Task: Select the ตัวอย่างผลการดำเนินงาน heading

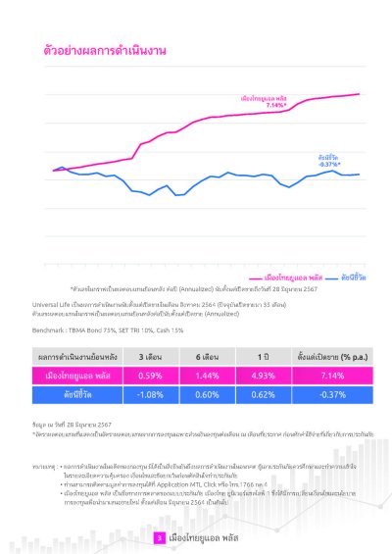Action: pyautogui.click(x=105, y=51)
